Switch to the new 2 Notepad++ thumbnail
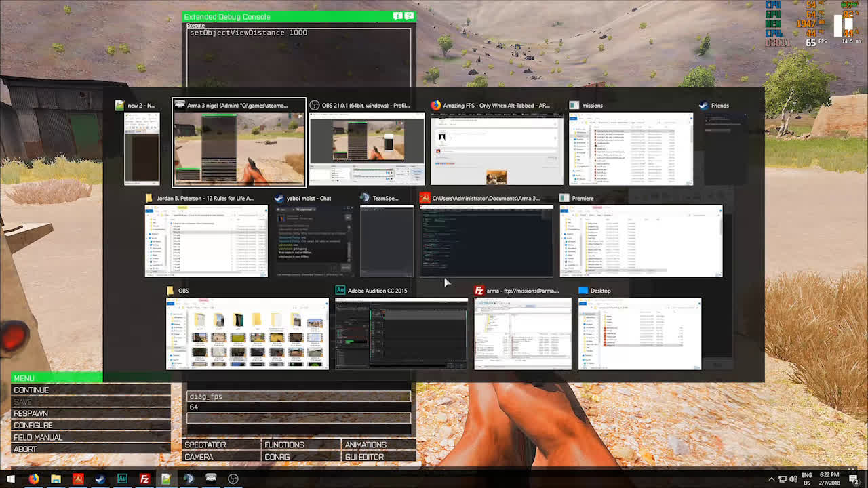Image resolution: width=868 pixels, height=488 pixels. point(142,148)
